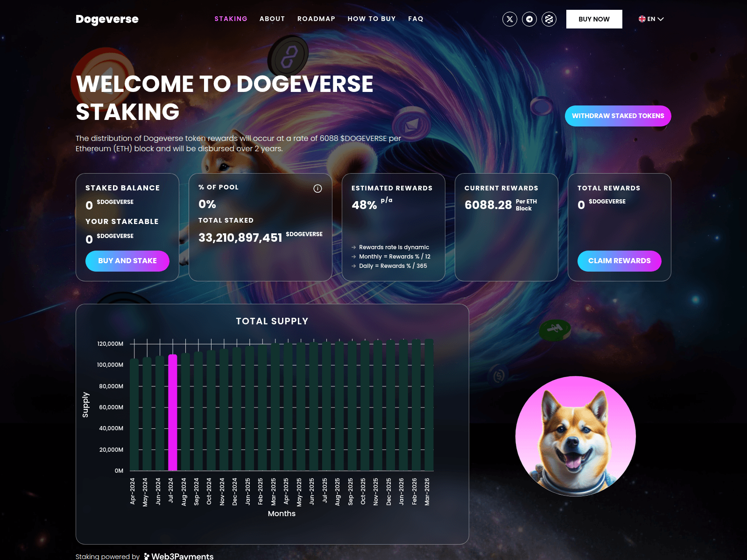The height and width of the screenshot is (560, 747).
Task: Click the Jan-2025 x-axis label
Action: pyautogui.click(x=247, y=491)
